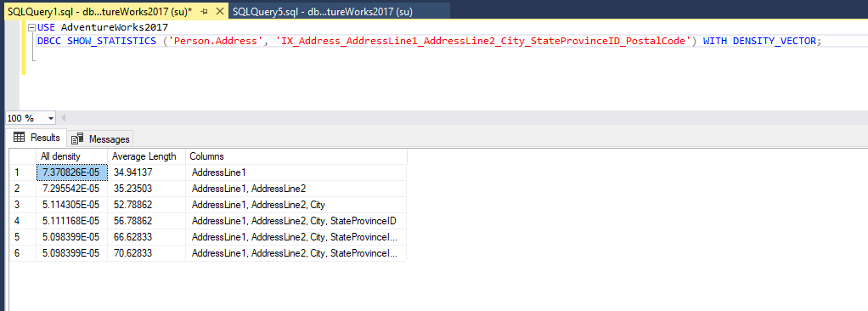The height and width of the screenshot is (311, 868).
Task: Select the 5.114305E-05 density cell
Action: [72, 205]
